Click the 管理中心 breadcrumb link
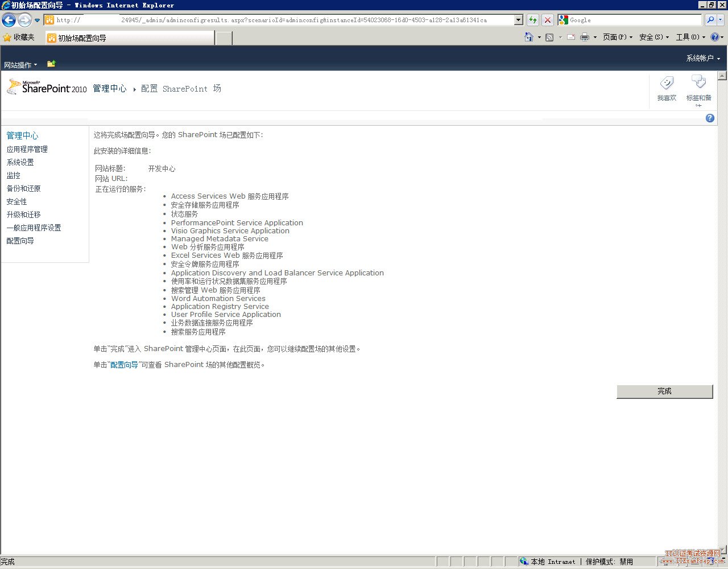Screen dimensions: 728x569 point(110,89)
